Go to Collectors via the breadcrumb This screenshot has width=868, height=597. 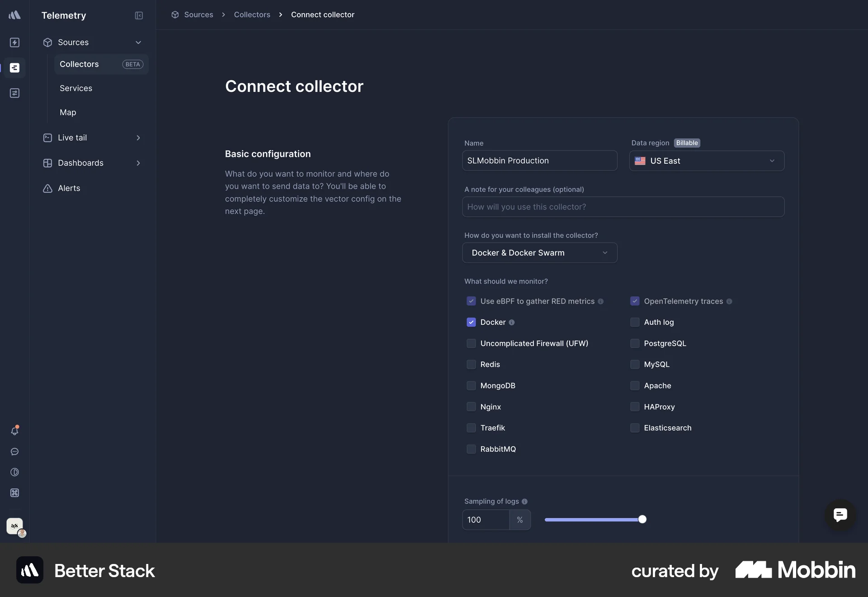[x=252, y=14]
